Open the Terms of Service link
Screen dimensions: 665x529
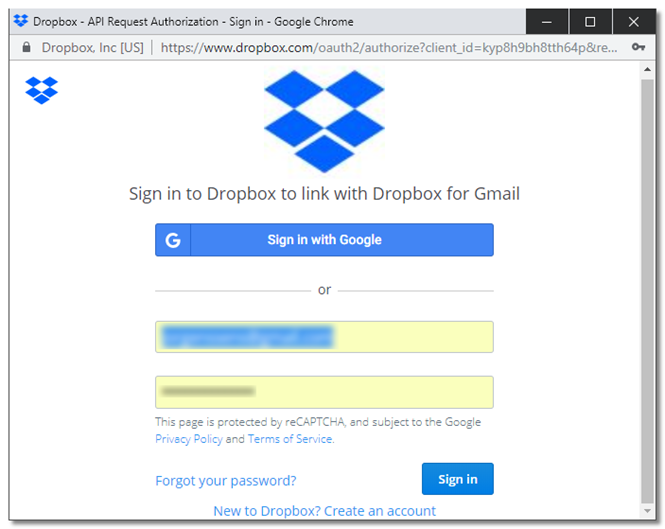click(x=290, y=439)
